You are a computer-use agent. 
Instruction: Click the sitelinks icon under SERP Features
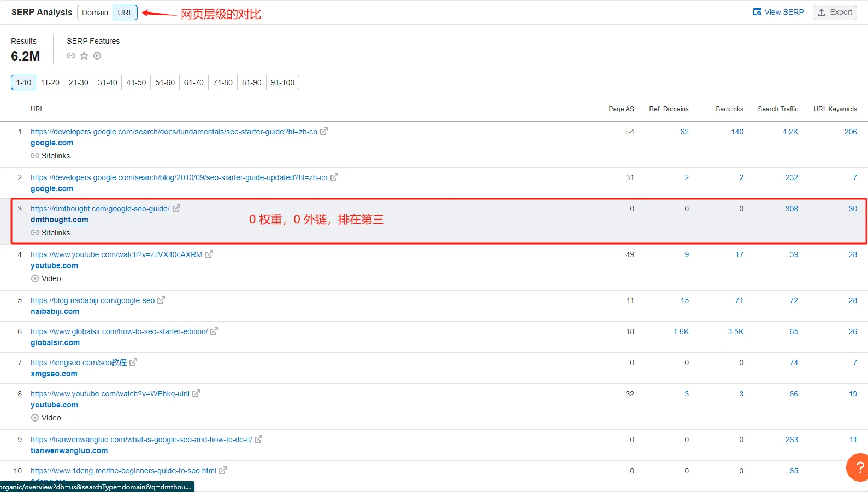pyautogui.click(x=71, y=56)
